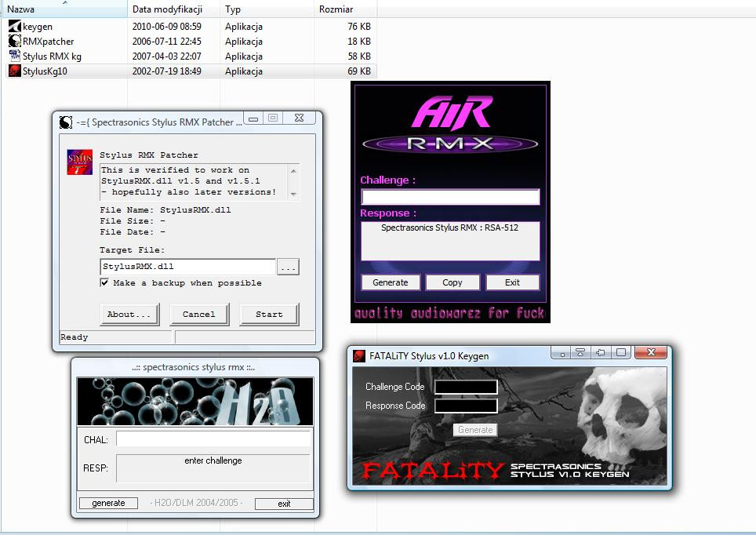Click the H2O keygen RESP box

click(213, 468)
